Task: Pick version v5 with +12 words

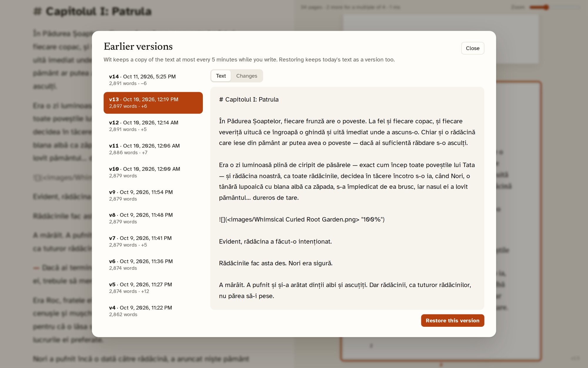Action: pyautogui.click(x=153, y=288)
